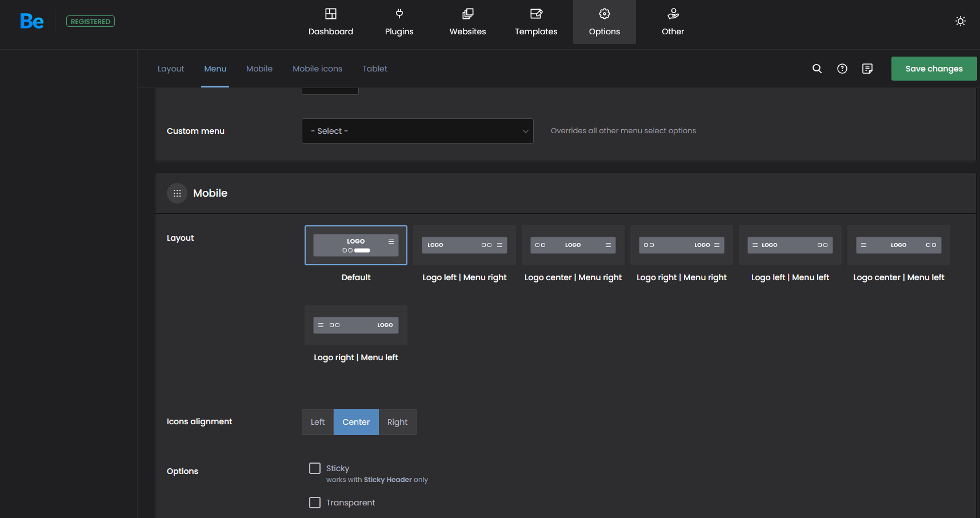Open the notes changelog icon

point(867,69)
